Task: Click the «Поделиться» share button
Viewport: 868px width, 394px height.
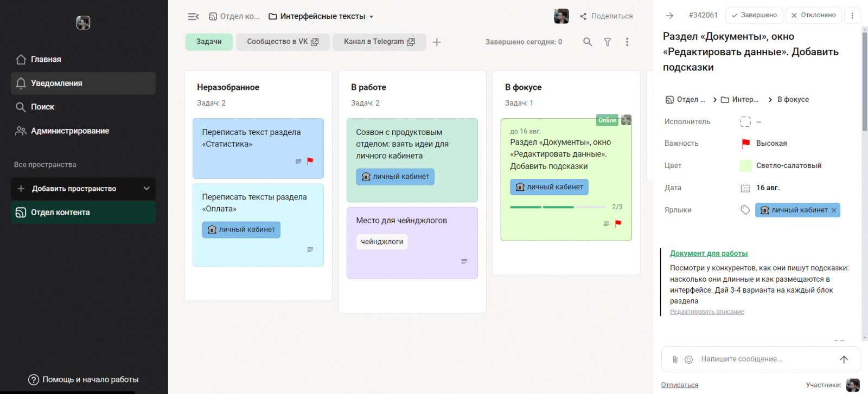Action: point(606,16)
